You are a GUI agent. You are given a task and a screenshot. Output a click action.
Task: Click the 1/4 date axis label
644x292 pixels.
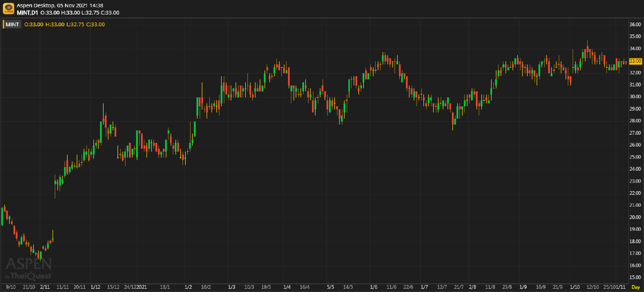tap(287, 288)
